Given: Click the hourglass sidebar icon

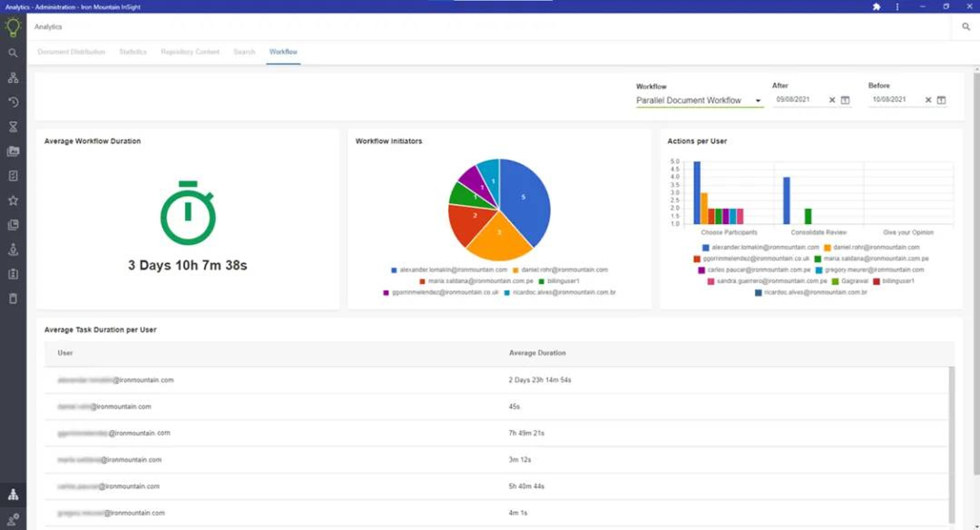Looking at the screenshot, I should click(13, 127).
